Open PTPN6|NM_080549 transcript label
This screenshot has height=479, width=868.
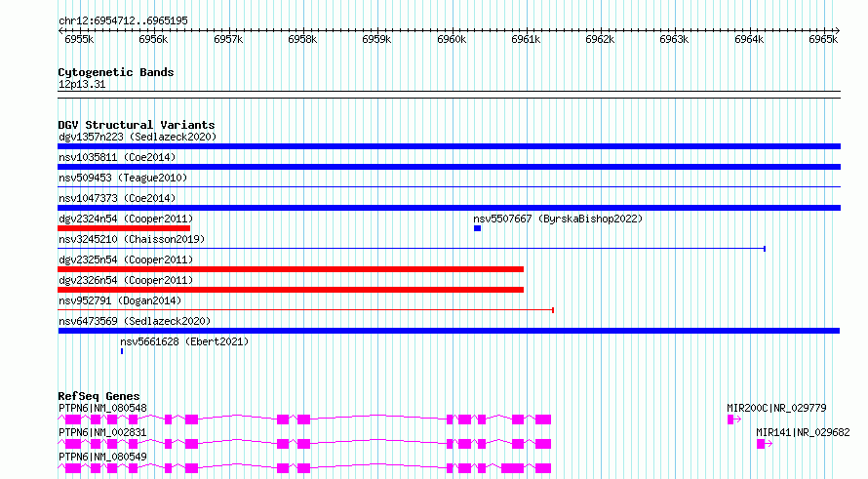click(102, 457)
